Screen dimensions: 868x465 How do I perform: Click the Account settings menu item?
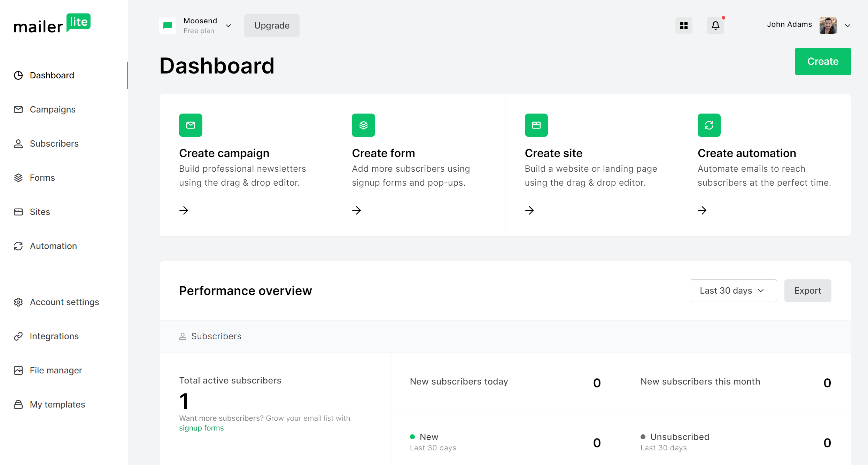(64, 301)
